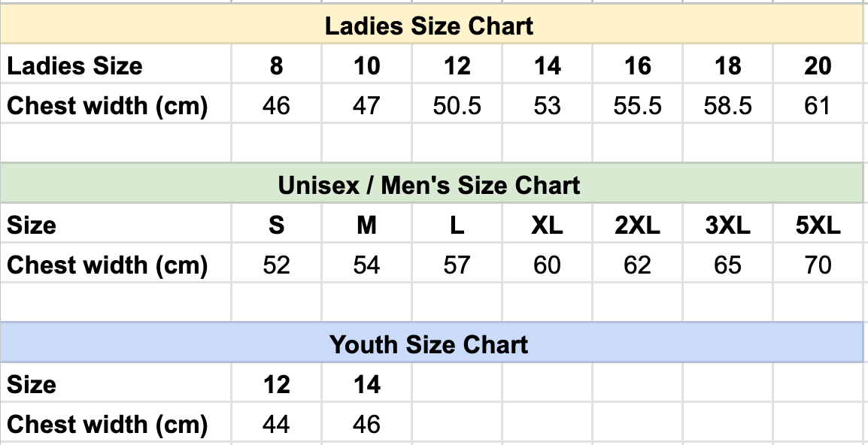Select the men's size S cell
The height and width of the screenshot is (445, 868).
point(276,226)
